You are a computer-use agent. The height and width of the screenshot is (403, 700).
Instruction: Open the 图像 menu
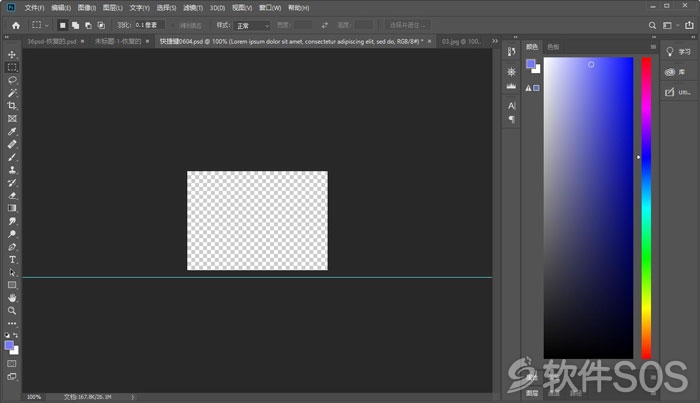pyautogui.click(x=87, y=8)
